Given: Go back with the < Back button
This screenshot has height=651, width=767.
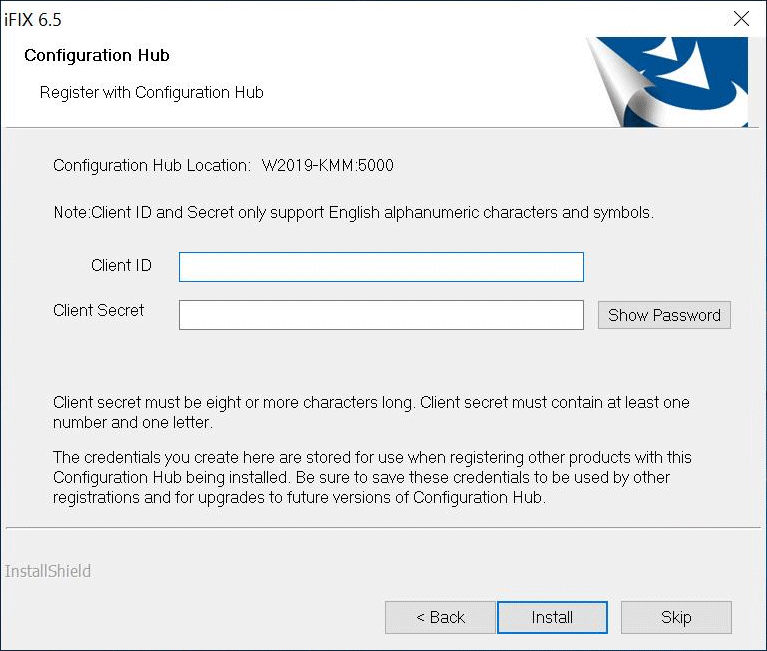Looking at the screenshot, I should (x=440, y=617).
